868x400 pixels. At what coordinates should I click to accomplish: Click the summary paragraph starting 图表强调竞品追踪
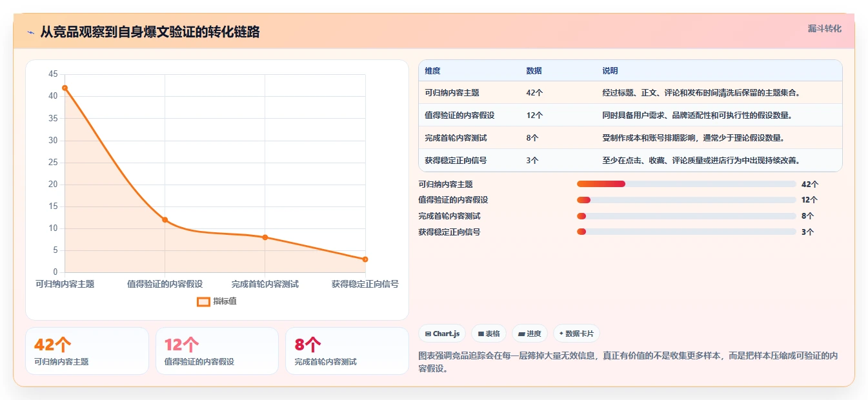point(628,362)
